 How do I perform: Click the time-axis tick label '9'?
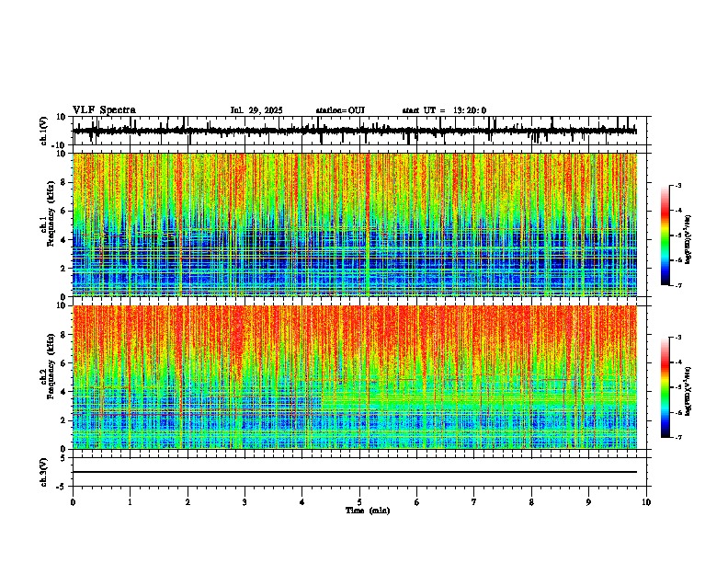(x=588, y=502)
